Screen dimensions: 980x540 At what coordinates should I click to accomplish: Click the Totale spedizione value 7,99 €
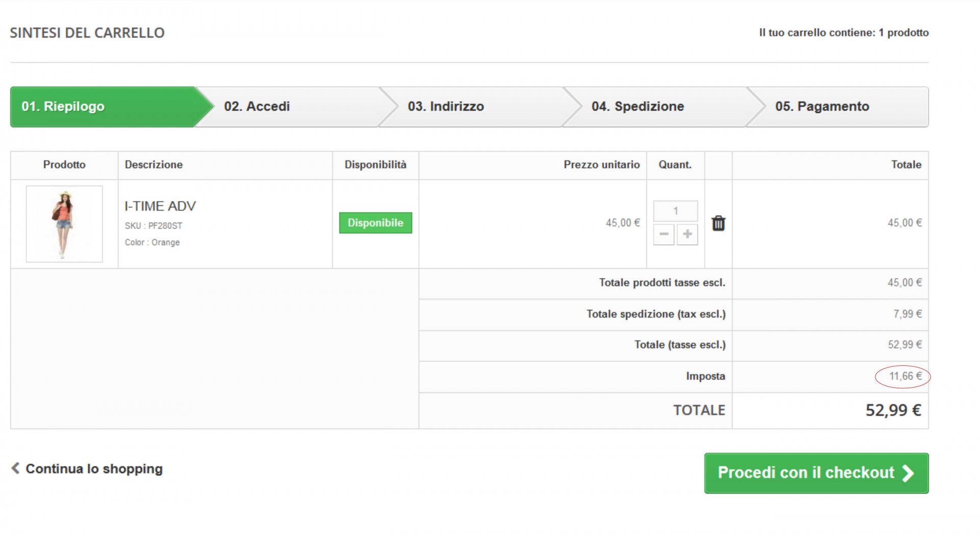pos(907,314)
